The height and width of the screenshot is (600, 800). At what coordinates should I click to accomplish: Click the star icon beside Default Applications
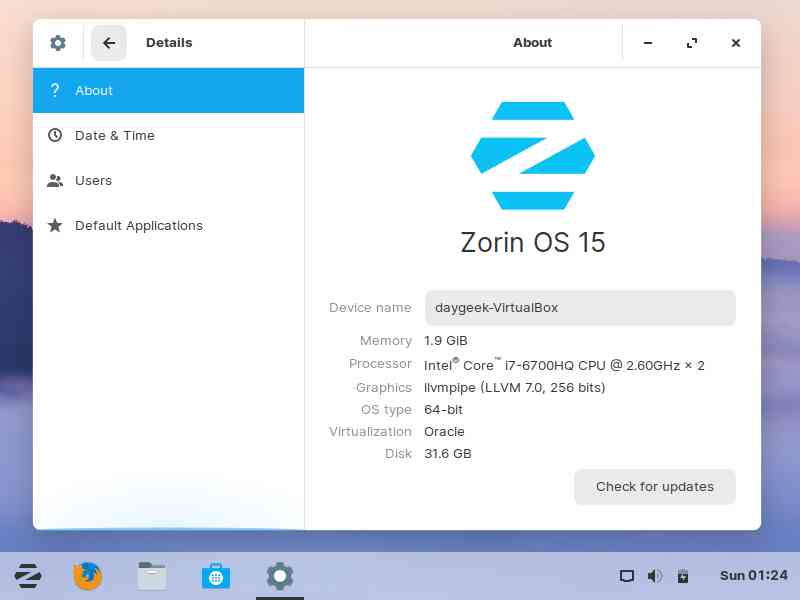coord(55,225)
